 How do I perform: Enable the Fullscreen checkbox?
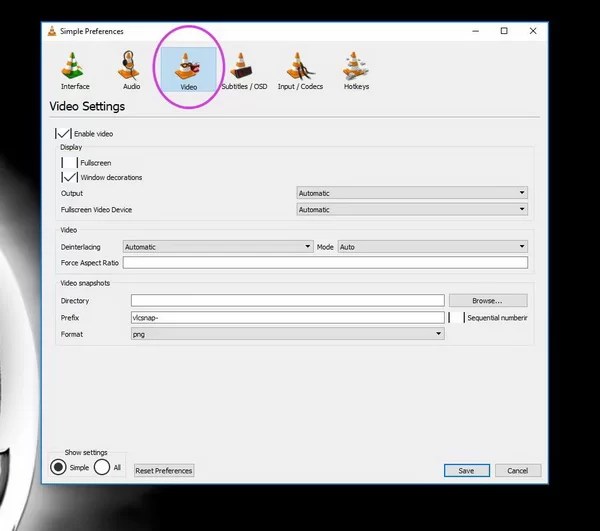click(69, 163)
